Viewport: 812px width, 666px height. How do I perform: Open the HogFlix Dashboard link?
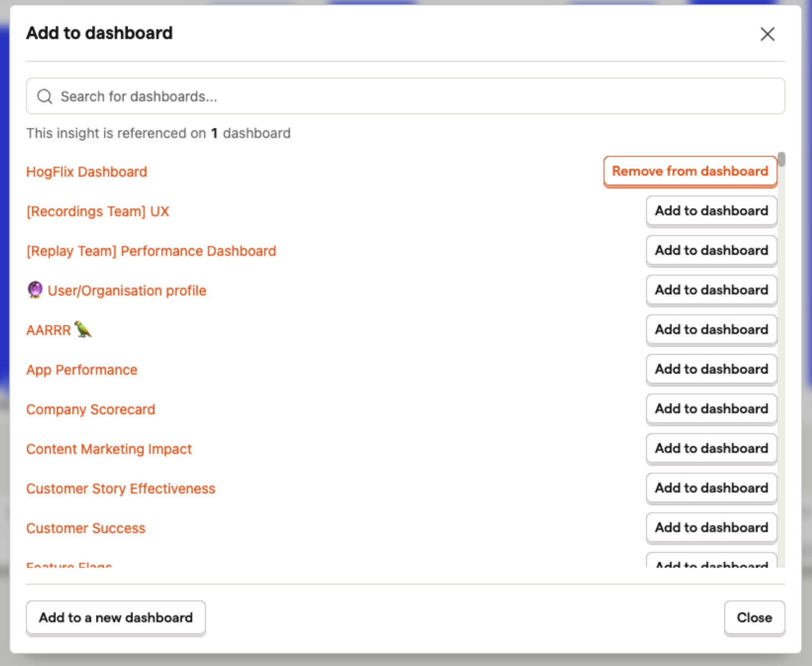pyautogui.click(x=87, y=172)
